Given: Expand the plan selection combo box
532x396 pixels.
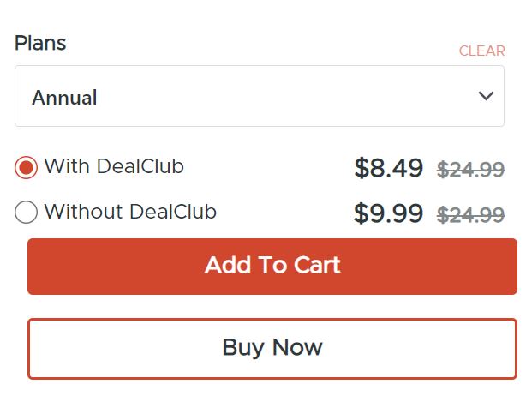Looking at the screenshot, I should pyautogui.click(x=259, y=97).
